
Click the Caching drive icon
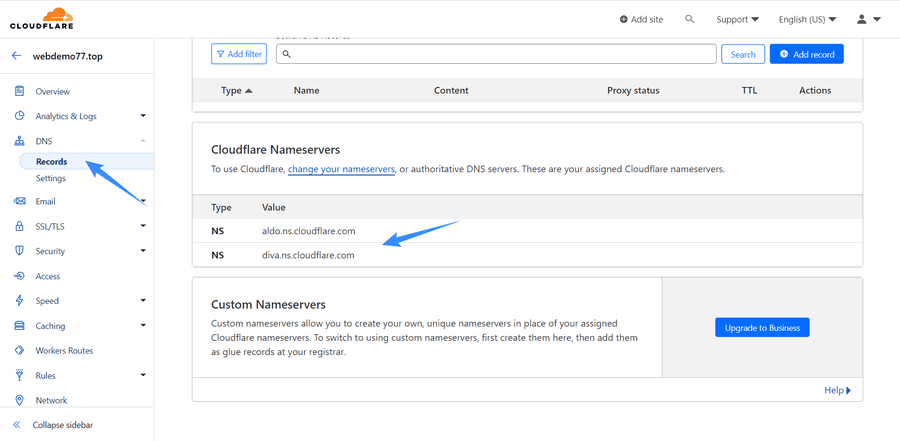pos(20,326)
